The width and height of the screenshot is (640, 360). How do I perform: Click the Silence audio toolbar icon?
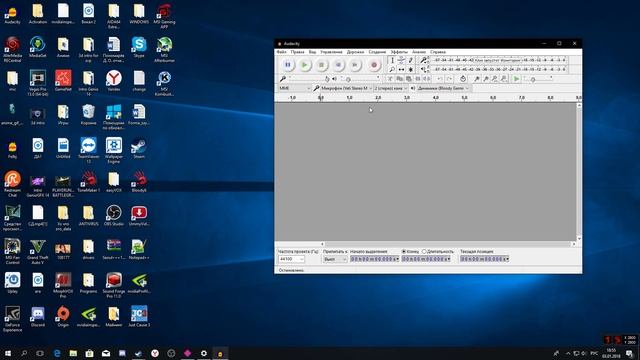coord(427,79)
